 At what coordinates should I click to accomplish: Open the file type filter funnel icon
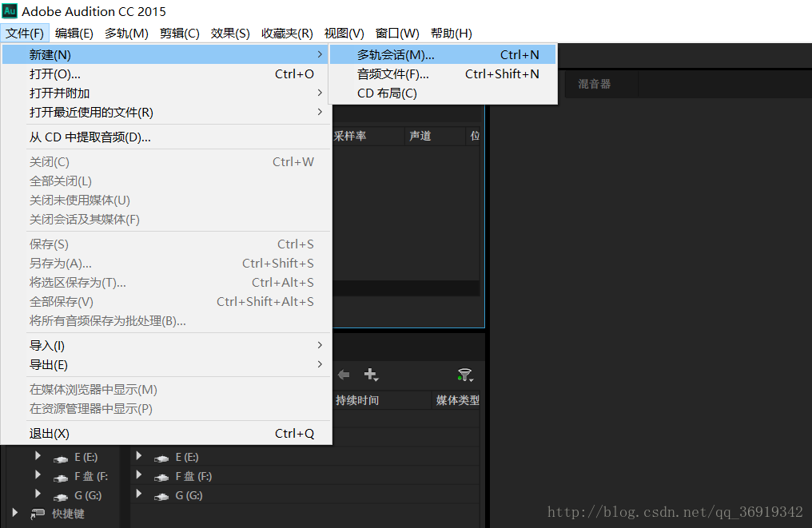(465, 375)
